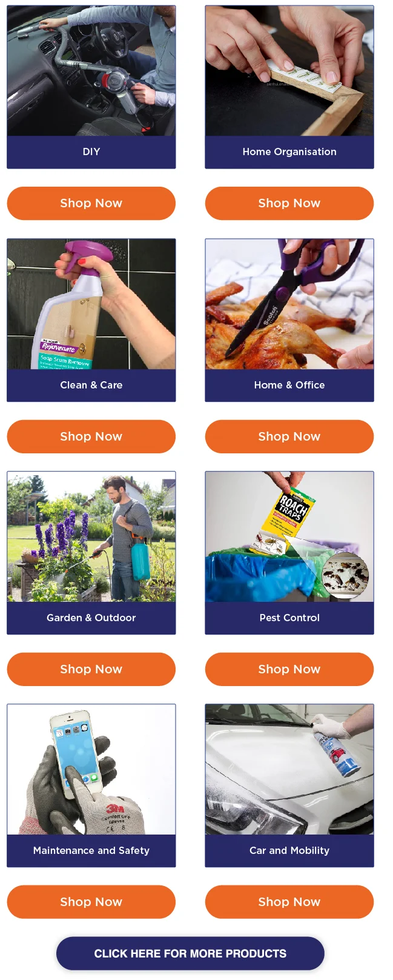Select the Pest Control category label
This screenshot has height=980, width=393.
(x=289, y=618)
